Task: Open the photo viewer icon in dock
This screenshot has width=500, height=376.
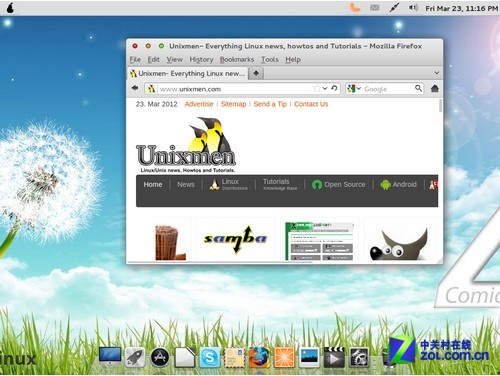Action: click(309, 357)
